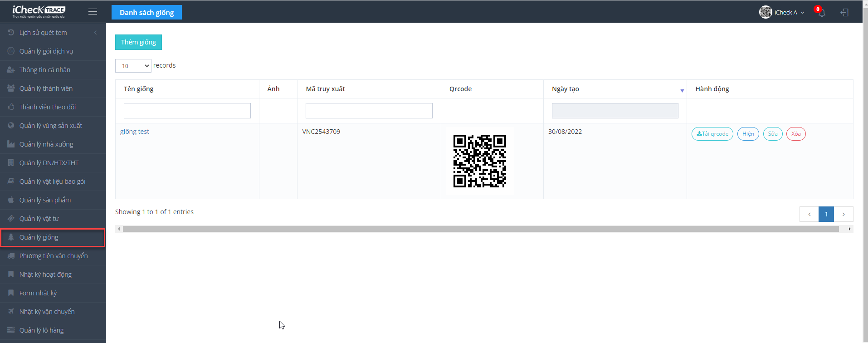The width and height of the screenshot is (868, 343).
Task: Click the Tải qrcode button
Action: [712, 134]
